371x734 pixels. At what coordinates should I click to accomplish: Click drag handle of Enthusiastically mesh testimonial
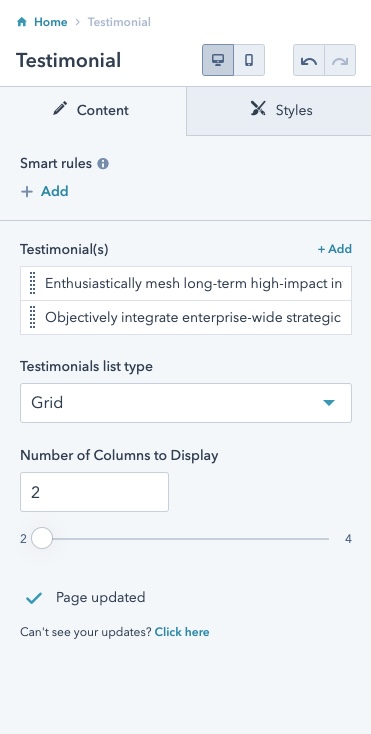coord(33,284)
